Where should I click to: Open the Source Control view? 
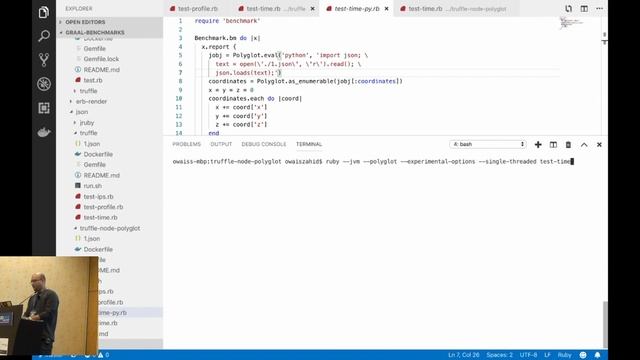44,60
